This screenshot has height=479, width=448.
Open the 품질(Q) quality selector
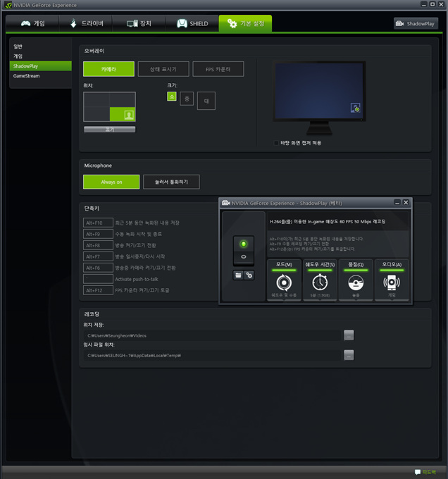pos(356,280)
